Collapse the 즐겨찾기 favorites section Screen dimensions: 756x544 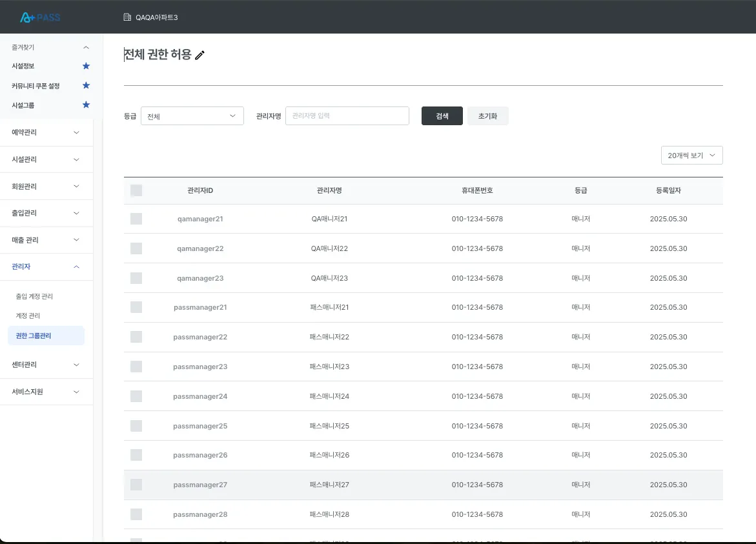click(86, 47)
